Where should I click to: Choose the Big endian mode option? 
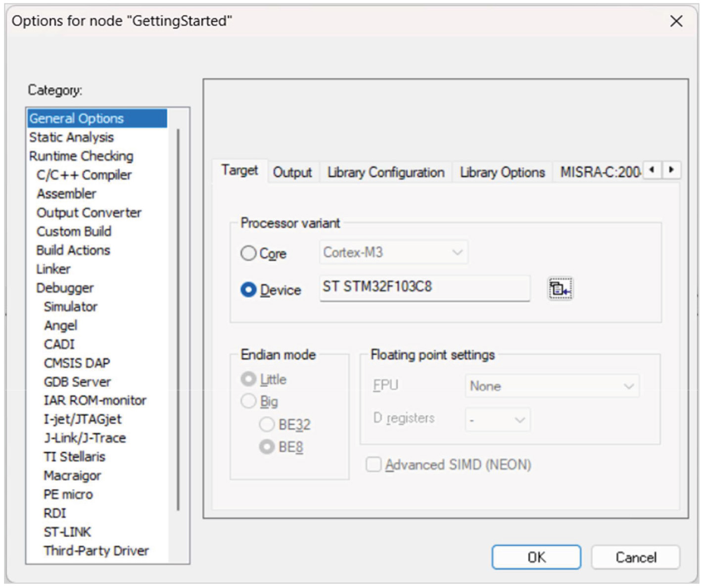248,401
